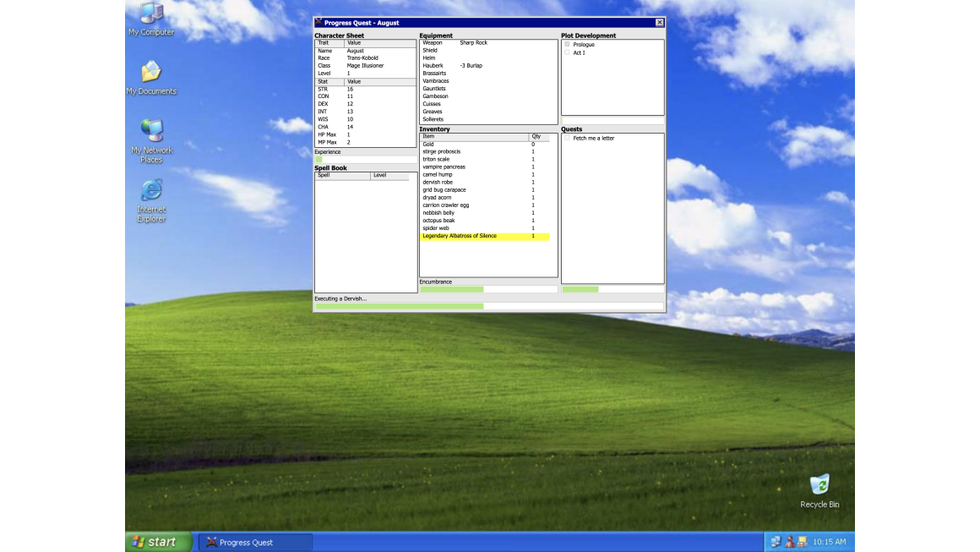Viewport: 980px width, 552px height.
Task: Select the Legendary Albatross of Silence item
Action: 484,237
